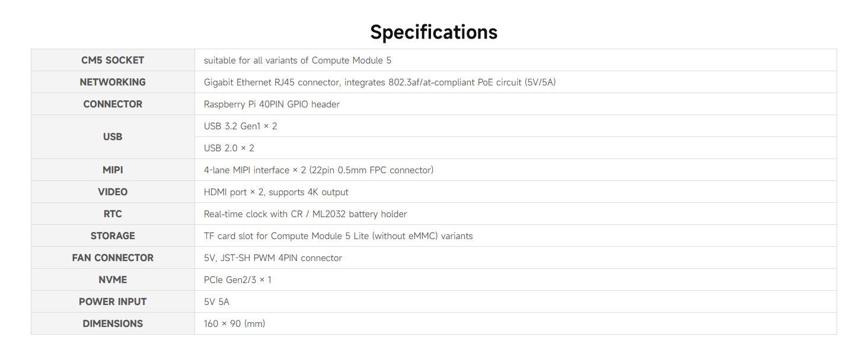Select the CM5 SOCKET row label

click(113, 60)
